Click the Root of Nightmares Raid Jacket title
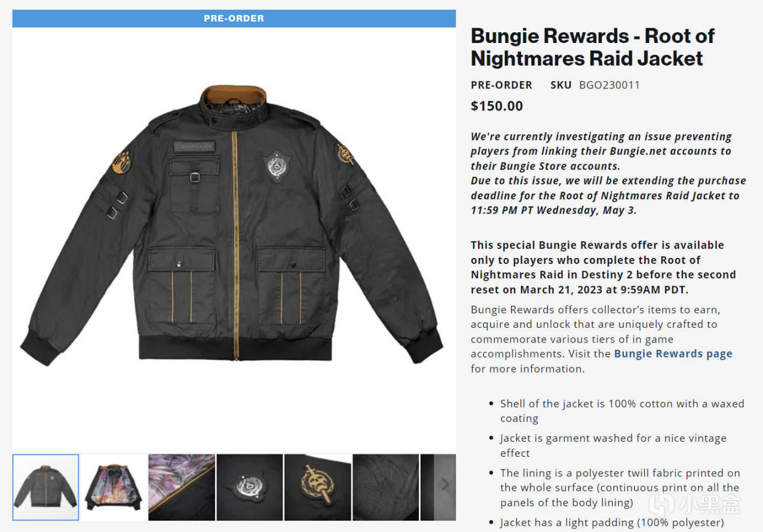The height and width of the screenshot is (532, 763). click(593, 47)
